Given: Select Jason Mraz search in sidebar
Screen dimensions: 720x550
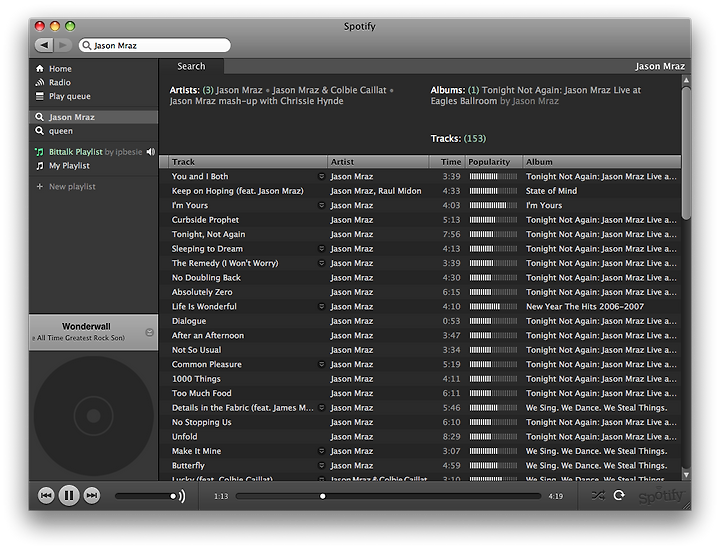Looking at the screenshot, I should (x=94, y=117).
